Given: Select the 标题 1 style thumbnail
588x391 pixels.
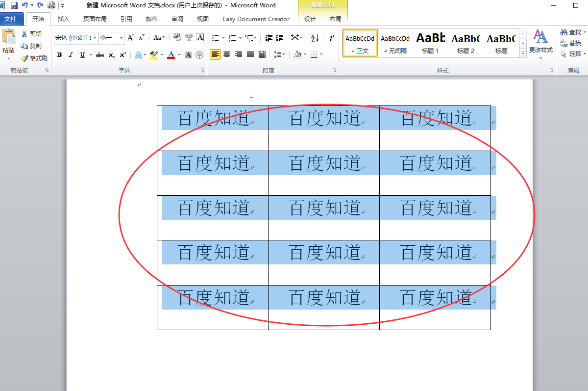Looking at the screenshot, I should point(430,43).
